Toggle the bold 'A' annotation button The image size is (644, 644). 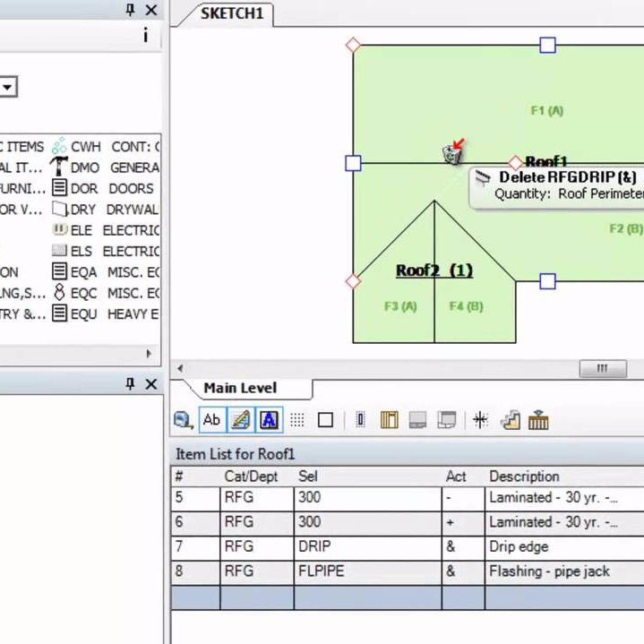click(x=269, y=420)
